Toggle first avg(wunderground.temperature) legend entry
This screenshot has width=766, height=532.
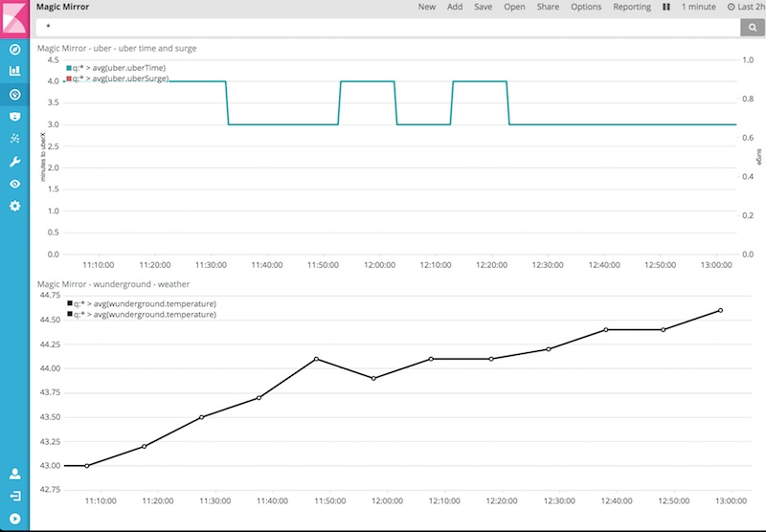point(142,303)
